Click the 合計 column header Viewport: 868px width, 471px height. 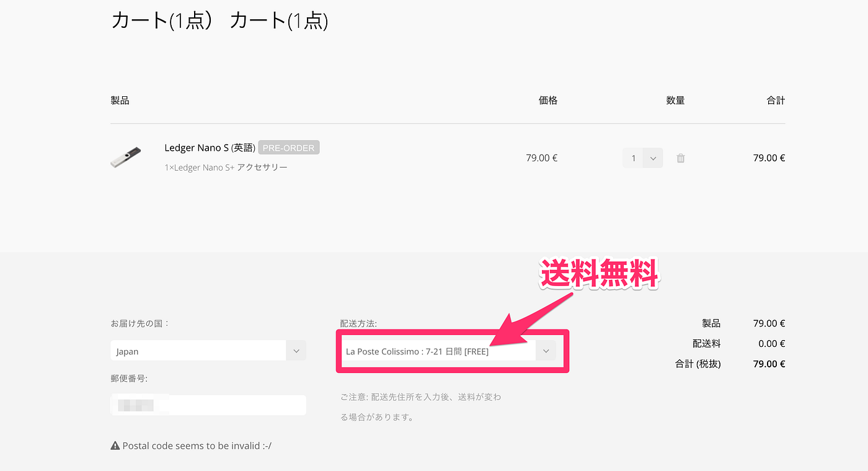(x=776, y=101)
